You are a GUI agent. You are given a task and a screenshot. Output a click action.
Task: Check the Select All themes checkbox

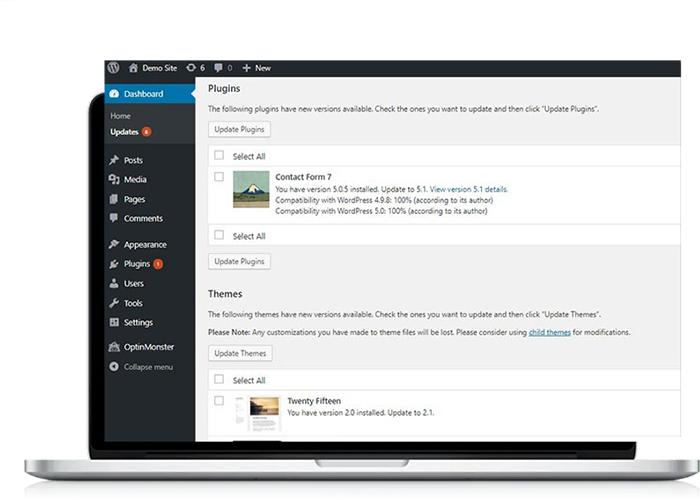point(219,379)
